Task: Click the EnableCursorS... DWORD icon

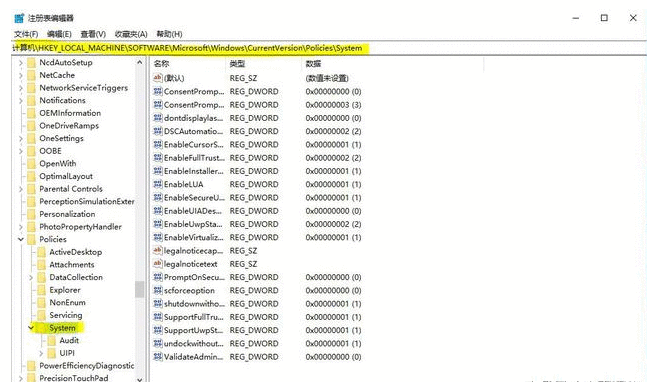Action: pyautogui.click(x=157, y=144)
